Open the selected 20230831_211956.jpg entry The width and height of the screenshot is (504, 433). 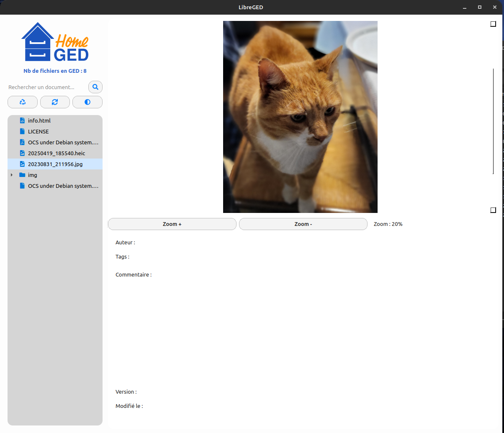55,164
